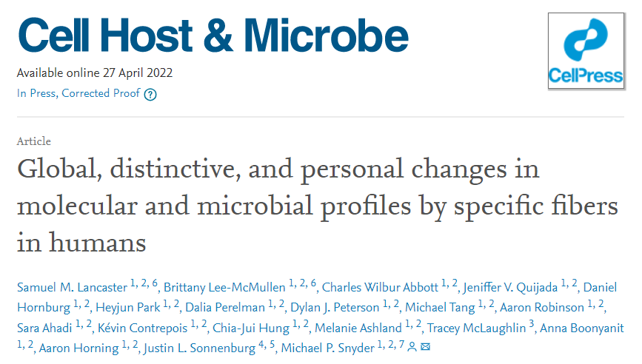Click the help question mark icon
642x364 pixels.
(x=150, y=95)
